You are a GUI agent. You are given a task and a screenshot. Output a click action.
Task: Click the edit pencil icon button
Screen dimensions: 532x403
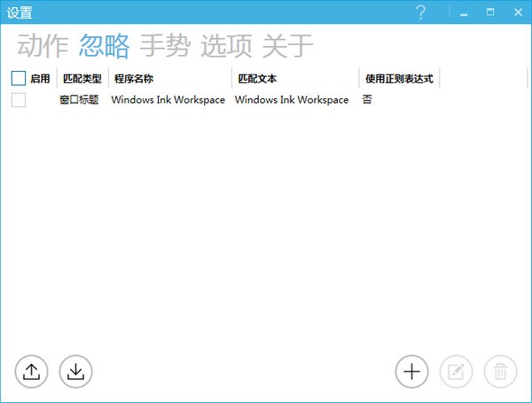[x=456, y=371]
